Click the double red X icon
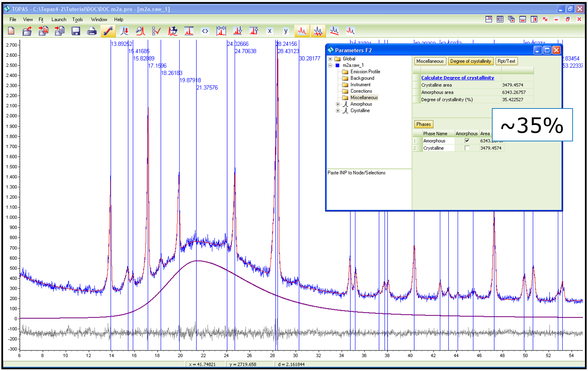Viewport: 588px width, 371px height. click(x=545, y=20)
